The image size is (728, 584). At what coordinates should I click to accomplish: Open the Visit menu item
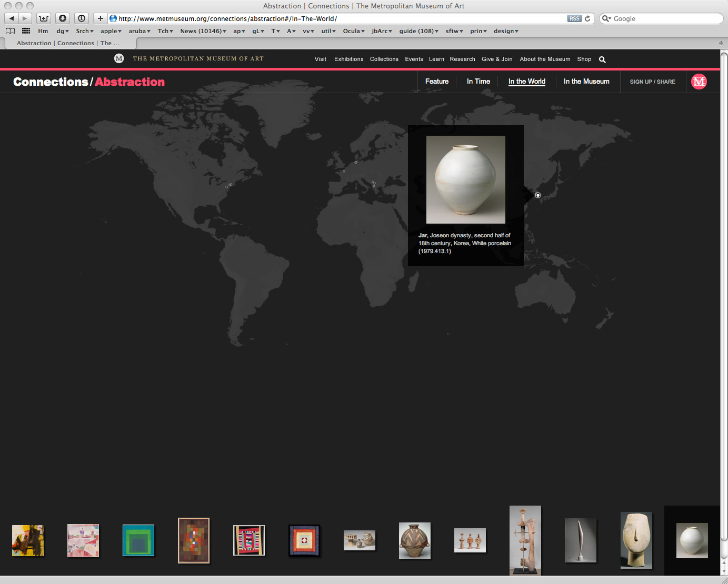click(321, 59)
